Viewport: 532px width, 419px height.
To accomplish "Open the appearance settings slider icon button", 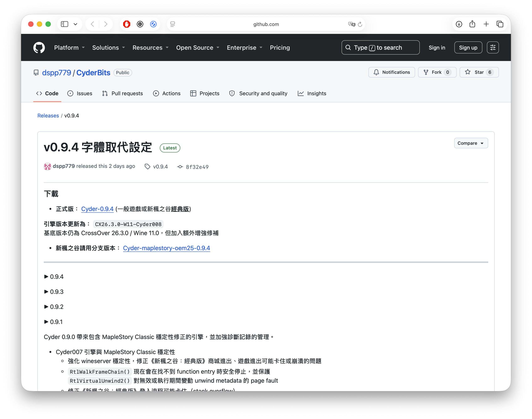I will click(x=493, y=48).
